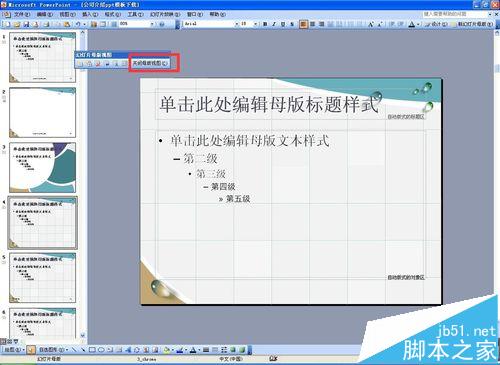Click the Line Style icon
The width and height of the screenshot is (500, 365).
206,350
